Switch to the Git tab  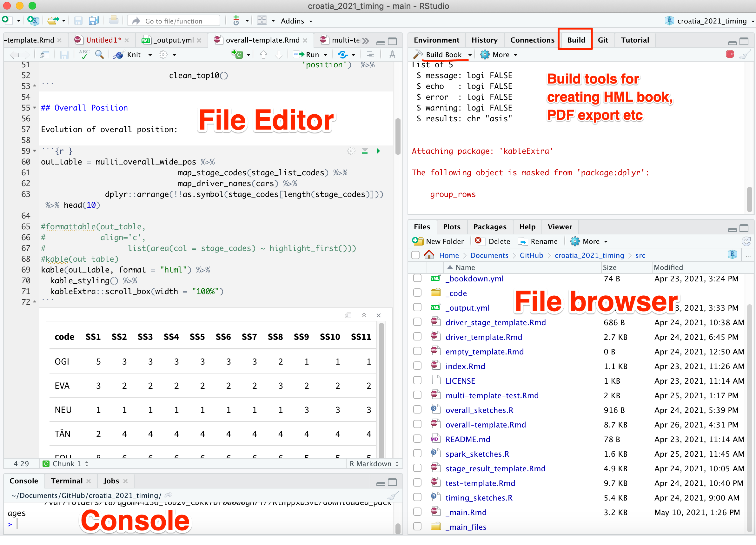(x=603, y=40)
